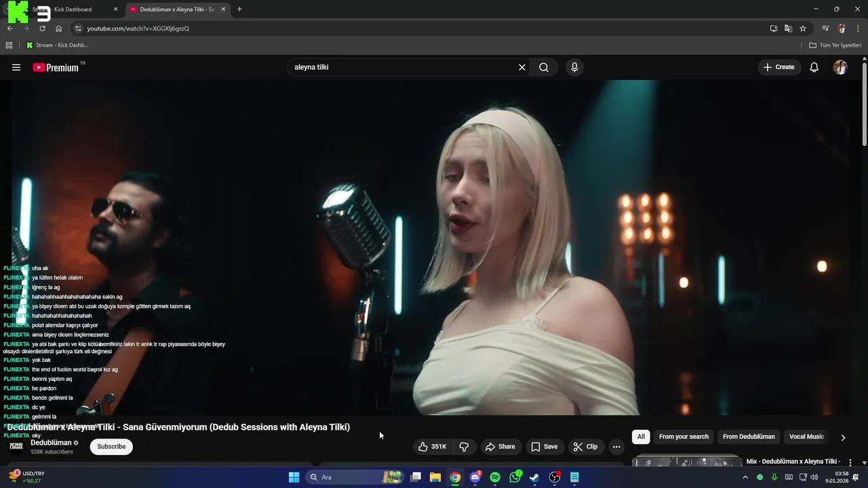Clear the aleyna tilki search text
The image size is (868, 488).
pyautogui.click(x=522, y=67)
